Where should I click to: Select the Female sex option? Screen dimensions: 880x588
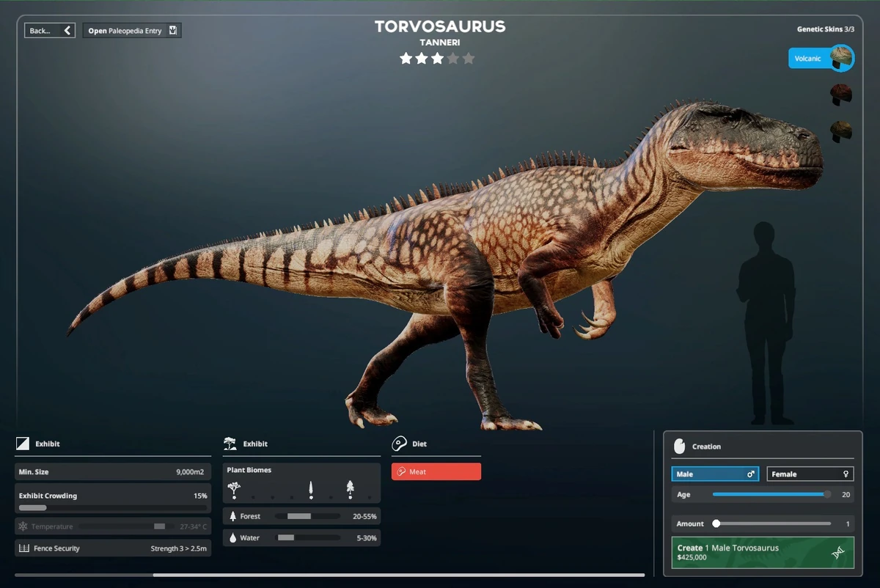point(810,474)
